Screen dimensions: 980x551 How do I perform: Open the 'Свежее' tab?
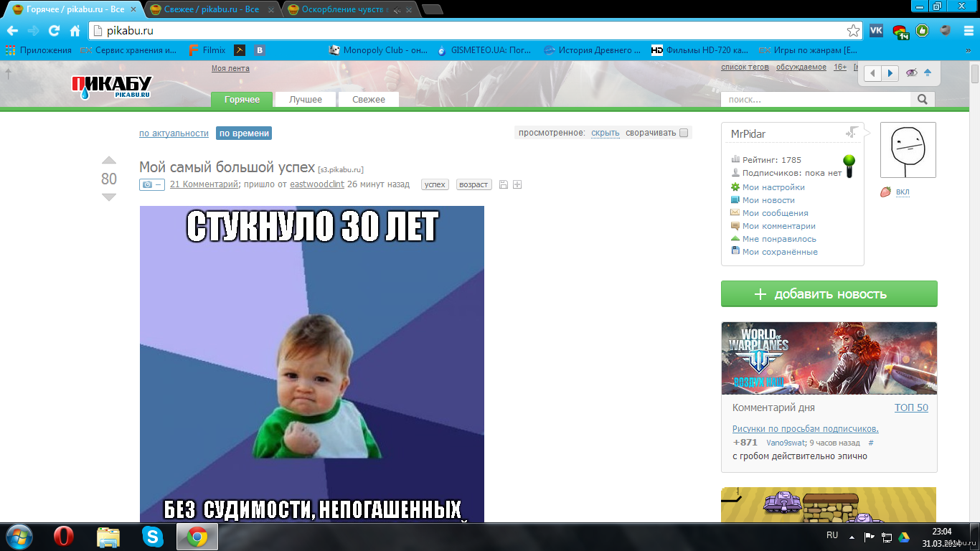point(368,100)
